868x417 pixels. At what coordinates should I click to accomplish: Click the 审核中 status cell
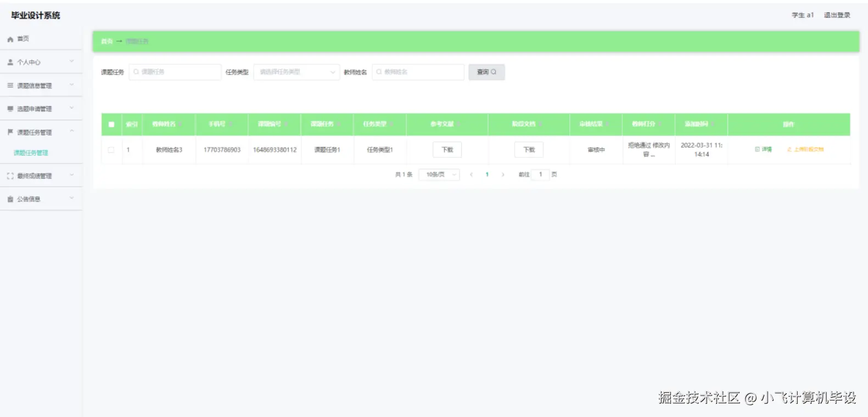[x=596, y=150]
